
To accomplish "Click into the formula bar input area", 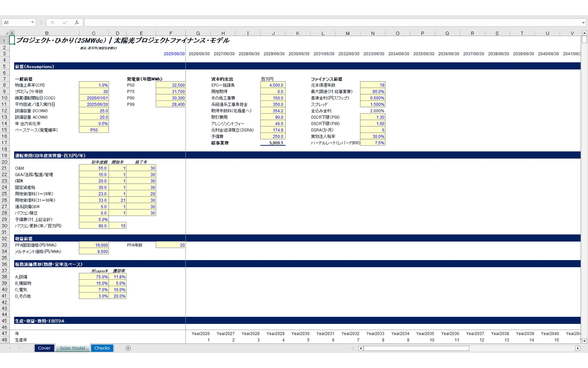I will point(332,23).
